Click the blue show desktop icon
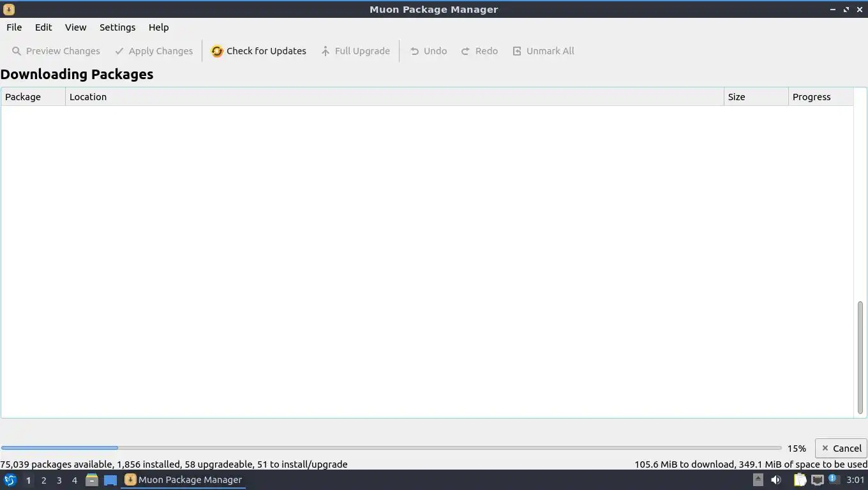Image resolution: width=868 pixels, height=490 pixels. coord(110,480)
